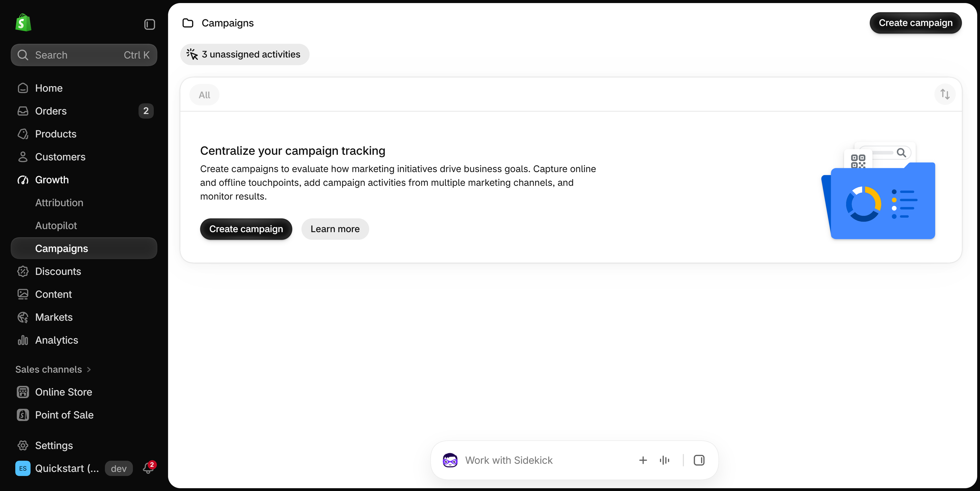Click Create campaign in the empty state card

pos(246,229)
